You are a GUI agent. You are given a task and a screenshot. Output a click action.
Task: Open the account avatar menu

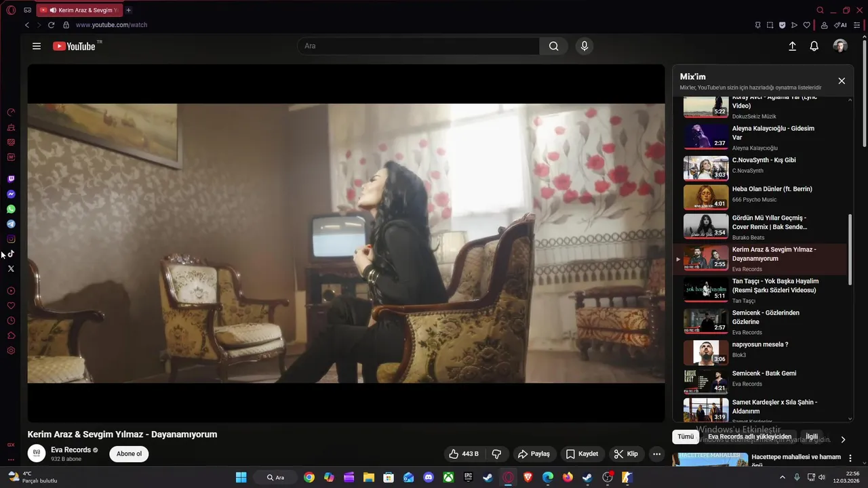click(x=840, y=46)
